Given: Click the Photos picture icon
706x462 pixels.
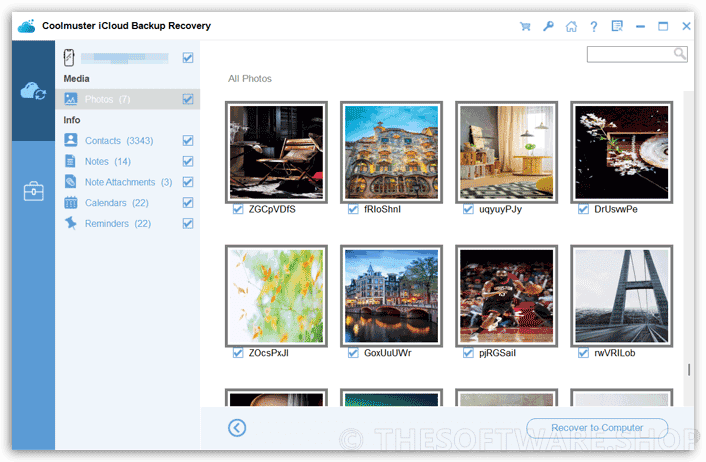Looking at the screenshot, I should coord(71,99).
